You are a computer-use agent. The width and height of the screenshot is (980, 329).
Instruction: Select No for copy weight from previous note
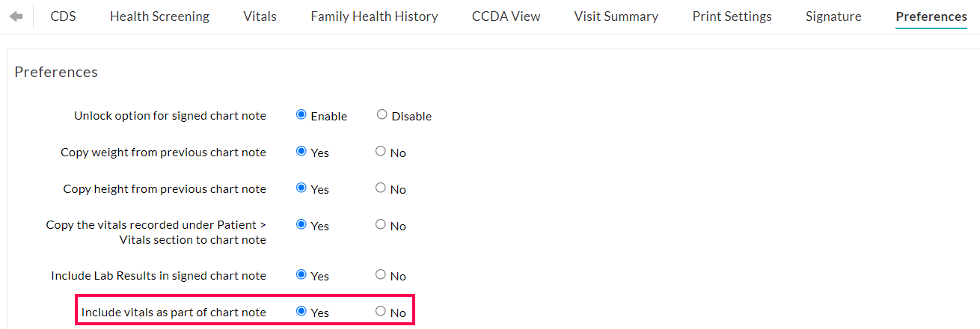[381, 151]
